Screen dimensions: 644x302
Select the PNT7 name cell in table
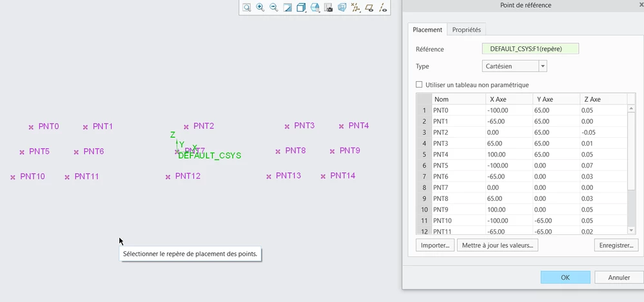point(458,187)
